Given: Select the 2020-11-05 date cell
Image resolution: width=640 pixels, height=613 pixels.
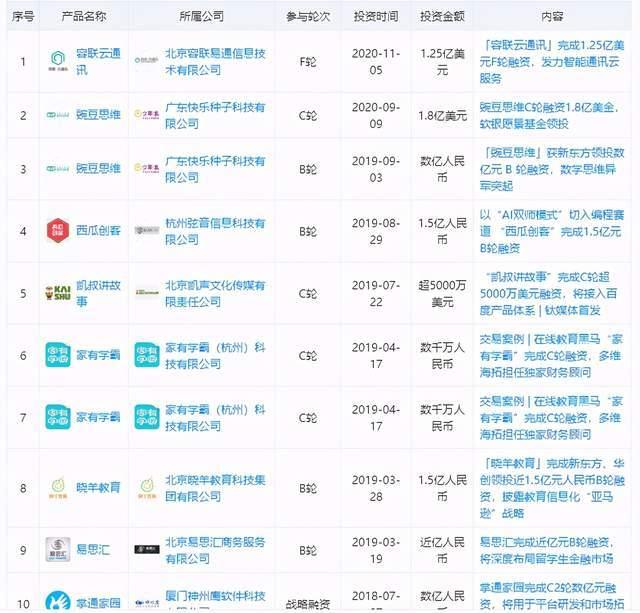Looking at the screenshot, I should (x=376, y=61).
